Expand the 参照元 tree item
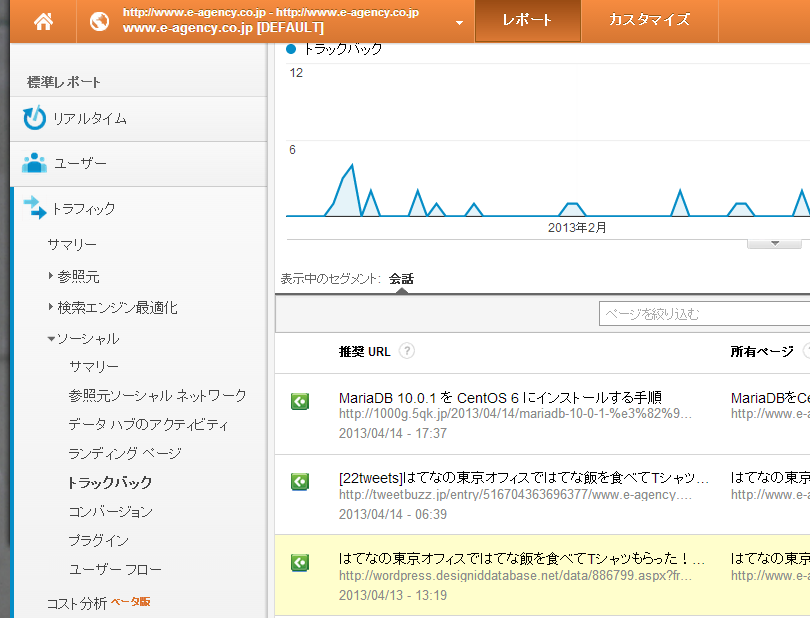This screenshot has width=810, height=618. (x=52, y=276)
